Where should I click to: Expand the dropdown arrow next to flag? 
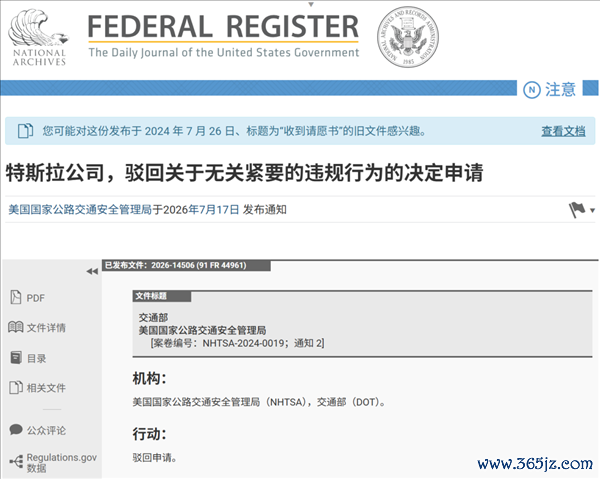click(x=592, y=210)
